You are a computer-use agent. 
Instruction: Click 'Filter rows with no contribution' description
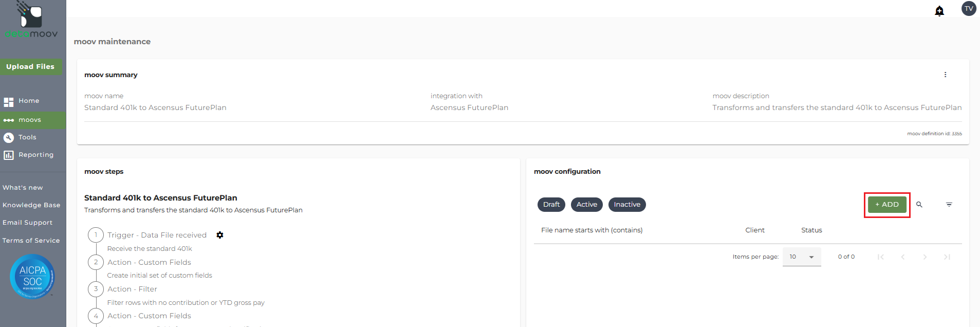tap(186, 303)
